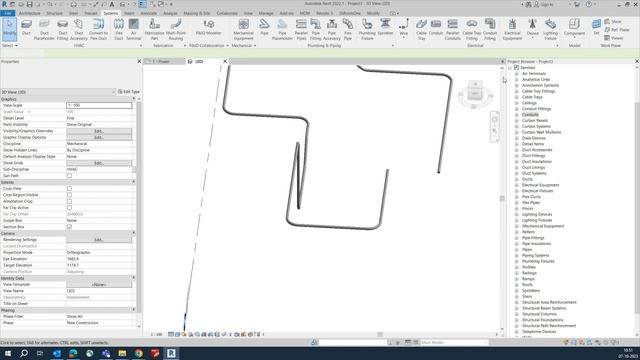Place a Plumbing Fixture
Screen dimensions: 640x360
(x=367, y=29)
